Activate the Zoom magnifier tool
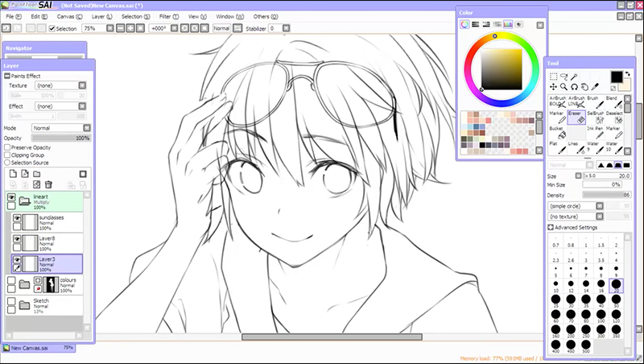Image resolution: width=644 pixels, height=364 pixels. (x=564, y=86)
